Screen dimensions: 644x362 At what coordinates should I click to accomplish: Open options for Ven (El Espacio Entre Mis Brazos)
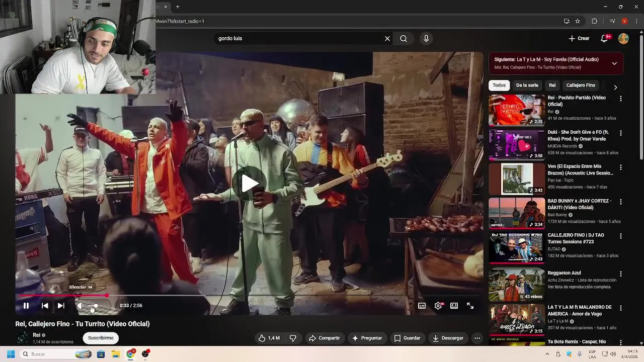tap(621, 167)
